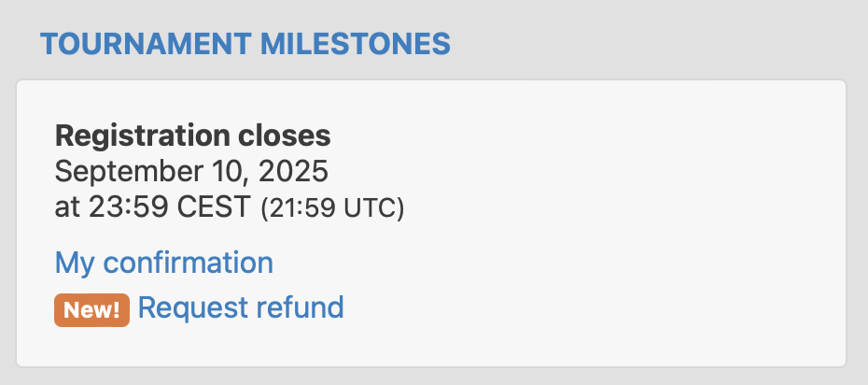Click the September 10, 2025 date text
Screen dimensions: 868x385
[x=191, y=172]
